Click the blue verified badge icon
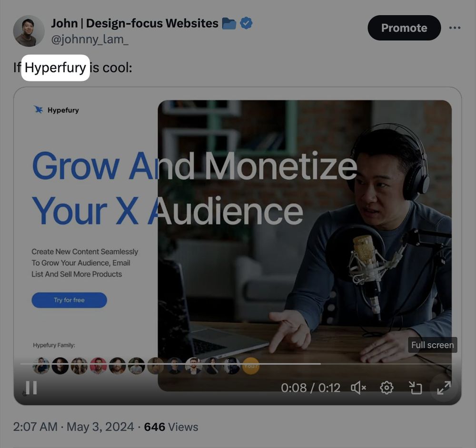 point(246,23)
